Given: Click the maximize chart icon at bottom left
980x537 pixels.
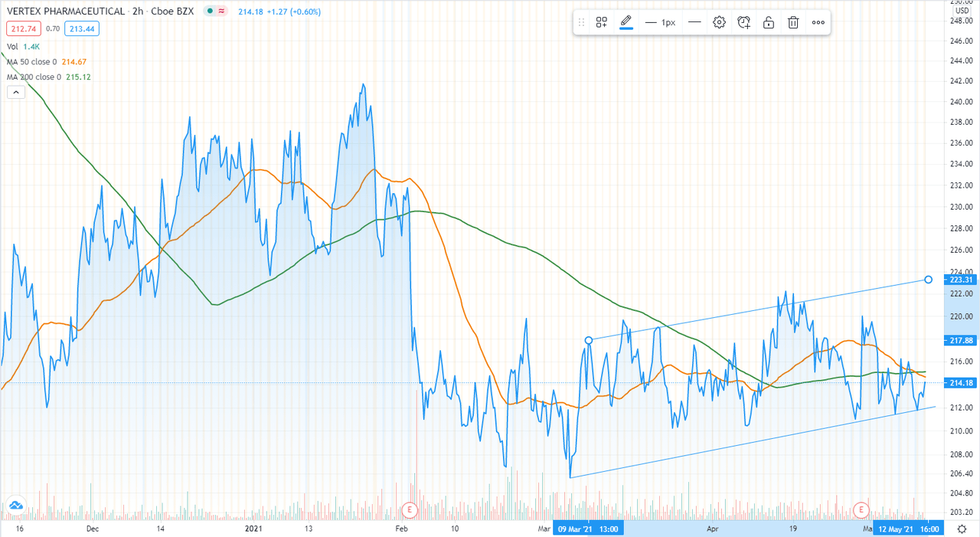Looking at the screenshot, I should [x=15, y=505].
